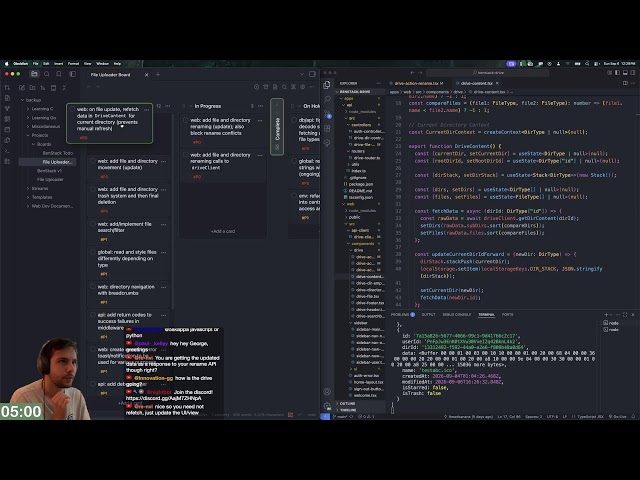
Task: Open VS Code Manage gear icon
Action: tap(327, 406)
